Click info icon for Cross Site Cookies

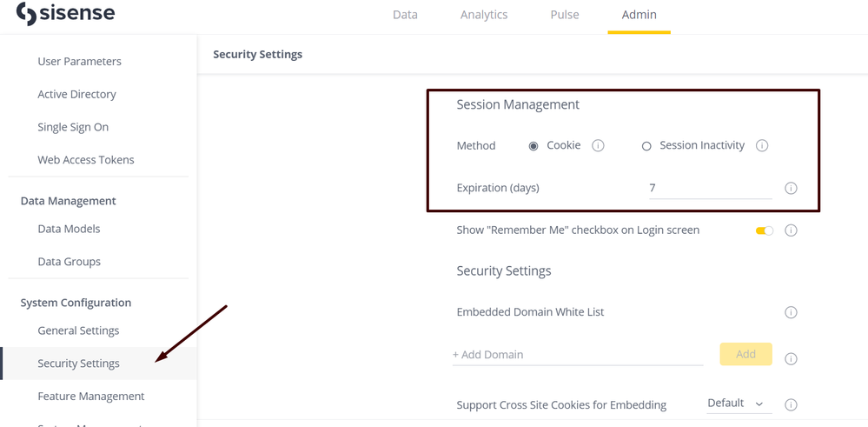point(791,404)
